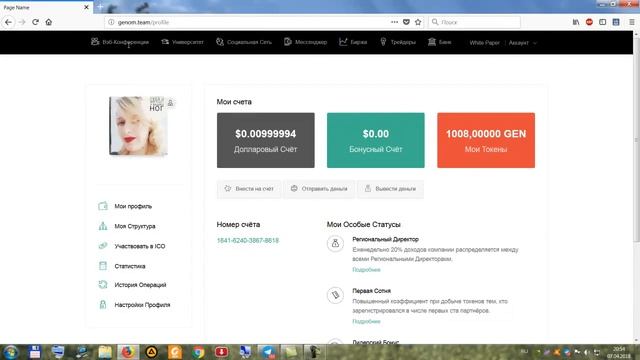Open Настройки Профиля in sidebar
Viewport: 640px width, 360px height.
(134, 305)
